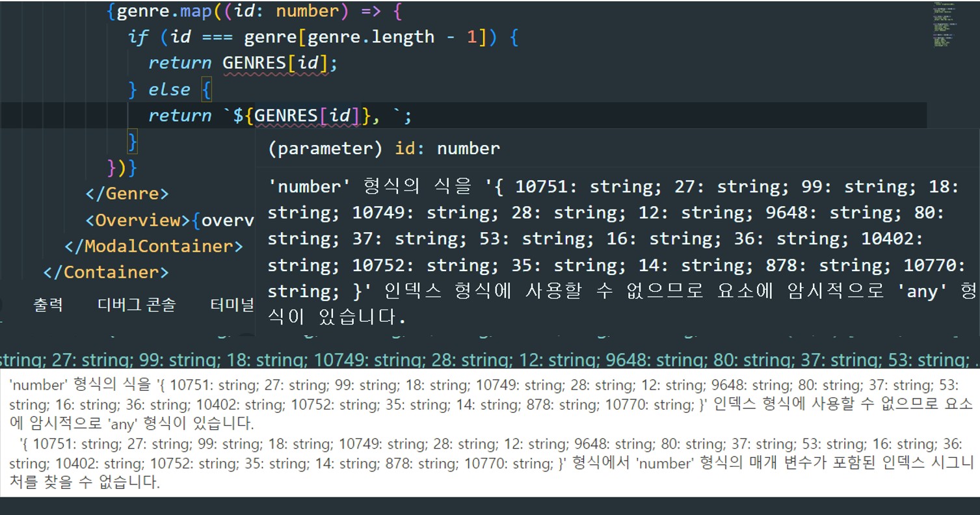
Task: Click the </Container> closing tag
Action: point(105,272)
